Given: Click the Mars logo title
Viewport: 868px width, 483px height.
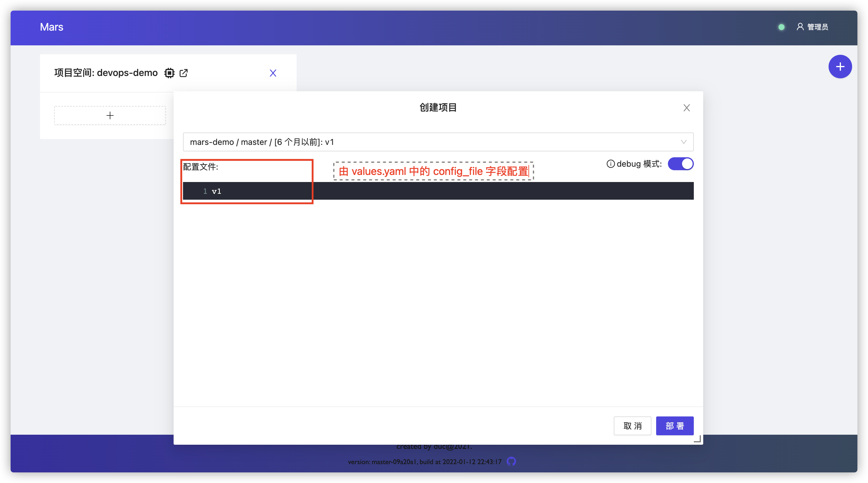Looking at the screenshot, I should click(51, 27).
